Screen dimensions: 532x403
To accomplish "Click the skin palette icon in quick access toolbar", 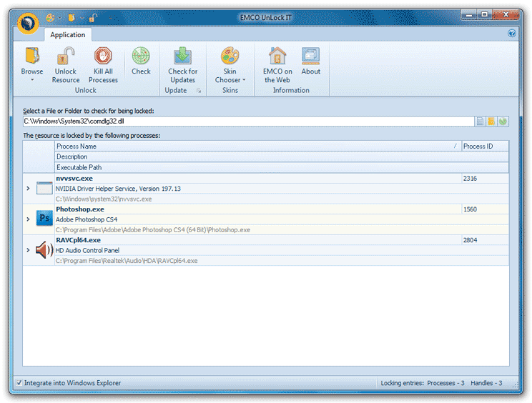I will click(50, 18).
